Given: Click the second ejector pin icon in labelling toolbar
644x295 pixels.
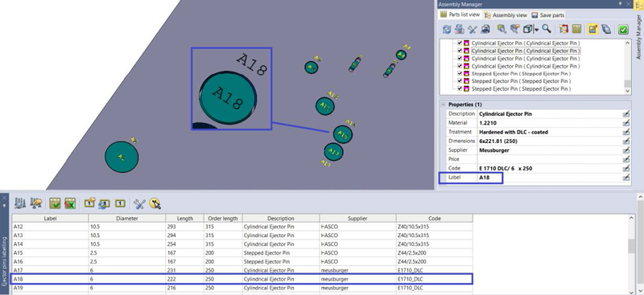Looking at the screenshot, I should coord(36,203).
